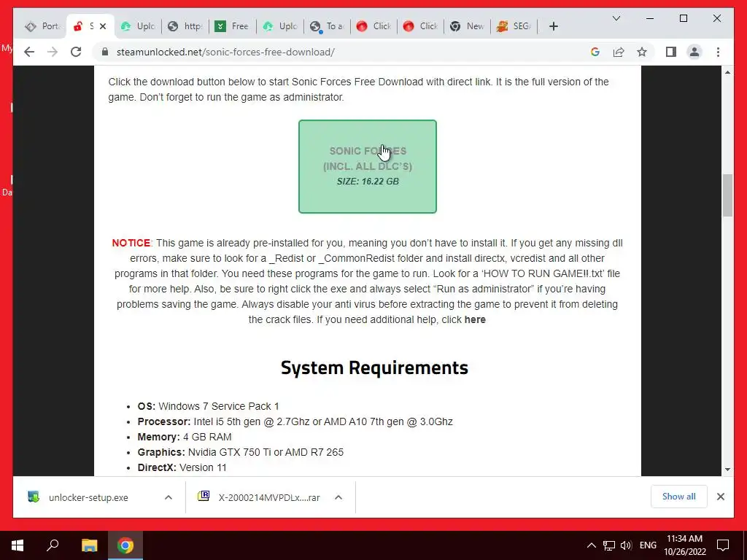This screenshot has height=560, width=747.
Task: Switch to the To a tab
Action: pyautogui.click(x=327, y=26)
